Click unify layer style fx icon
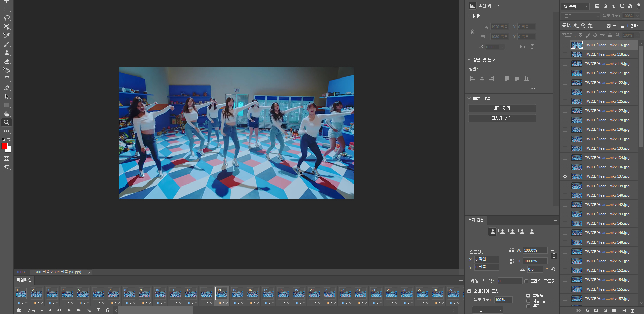 pyautogui.click(x=591, y=25)
